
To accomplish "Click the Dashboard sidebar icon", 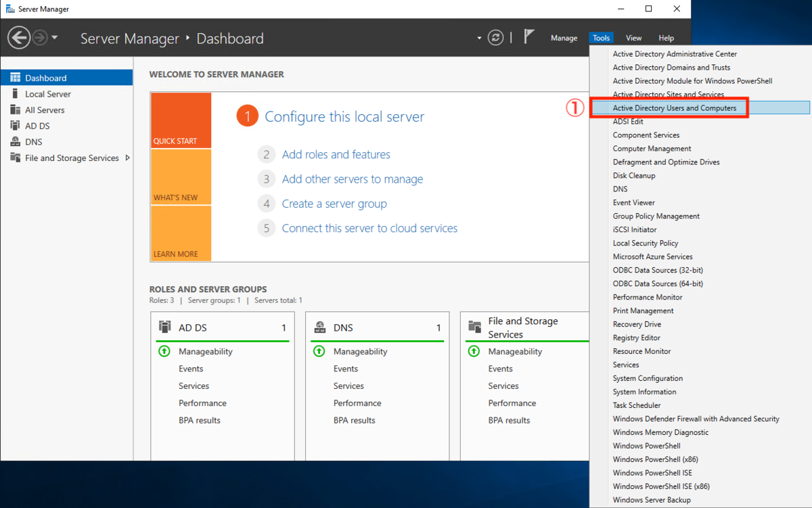I will click(x=15, y=78).
